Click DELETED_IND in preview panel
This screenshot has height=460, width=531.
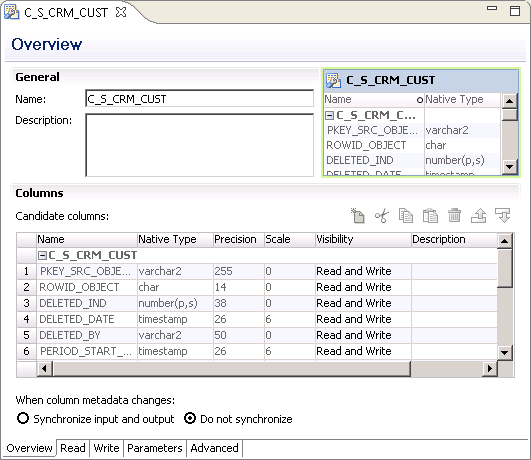point(360,160)
